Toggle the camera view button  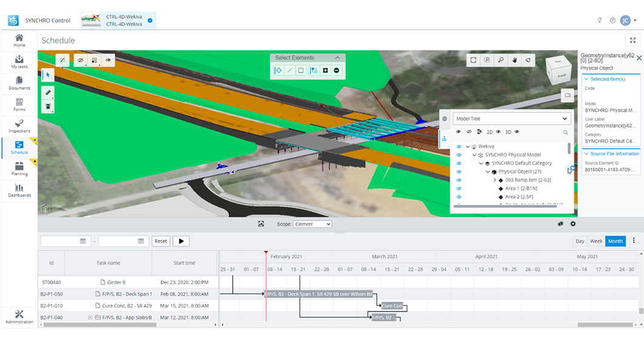click(568, 95)
